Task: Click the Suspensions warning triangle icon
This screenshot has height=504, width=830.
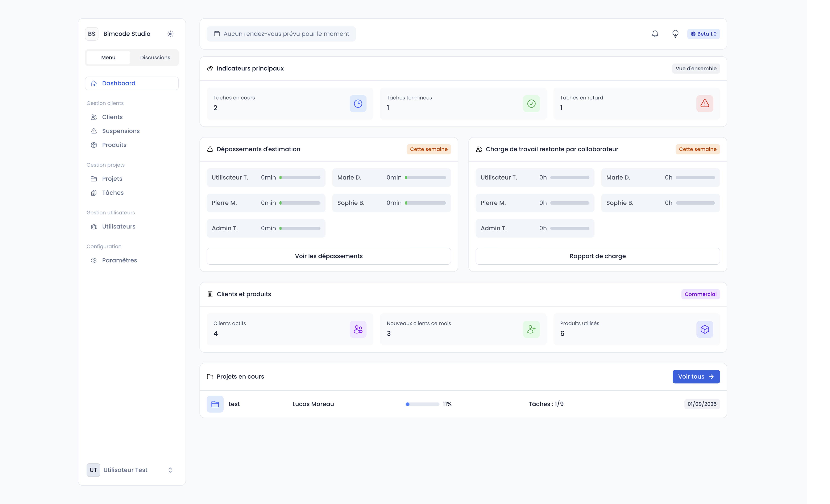Action: (x=94, y=131)
